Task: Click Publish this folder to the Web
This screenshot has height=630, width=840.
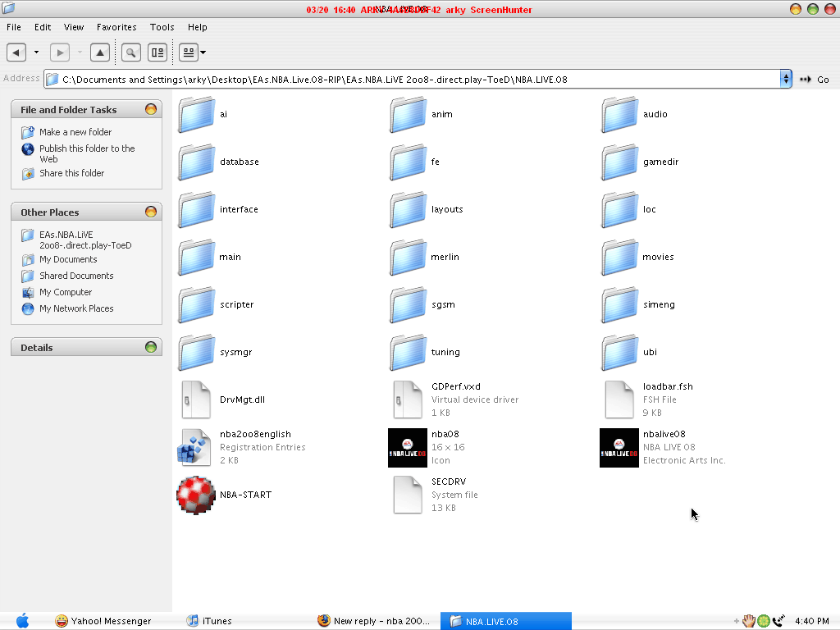Action: coord(87,153)
